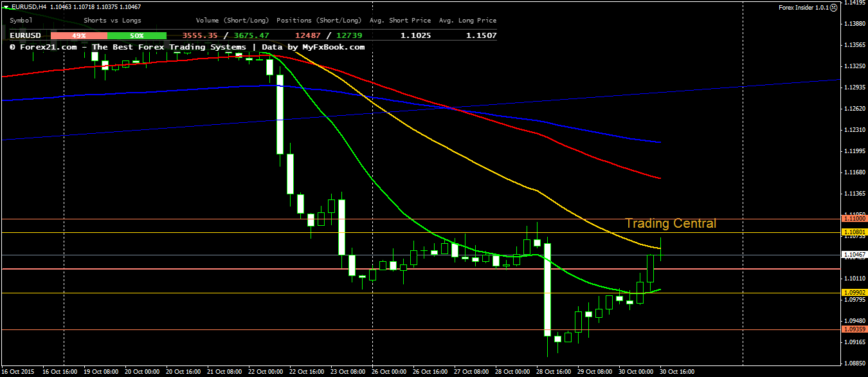Viewport: 868px width, 377px height.
Task: Click the short volume value 3555.35
Action: (201, 36)
